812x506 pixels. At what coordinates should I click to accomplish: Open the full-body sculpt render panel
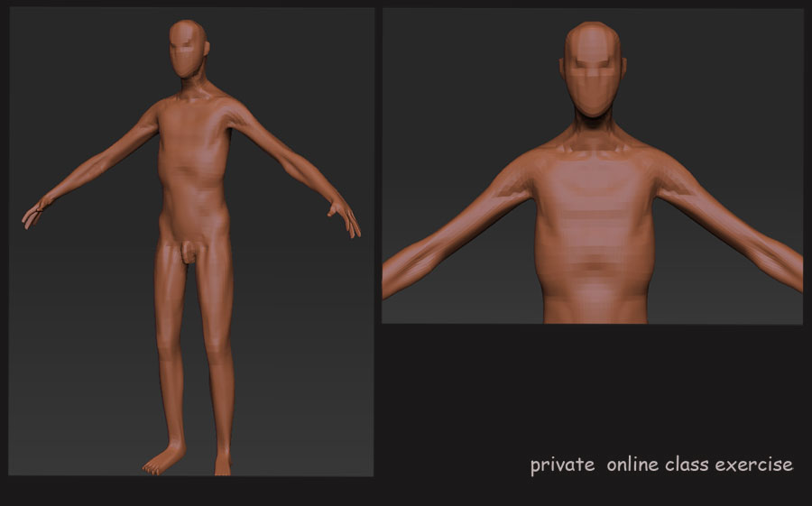pos(191,242)
